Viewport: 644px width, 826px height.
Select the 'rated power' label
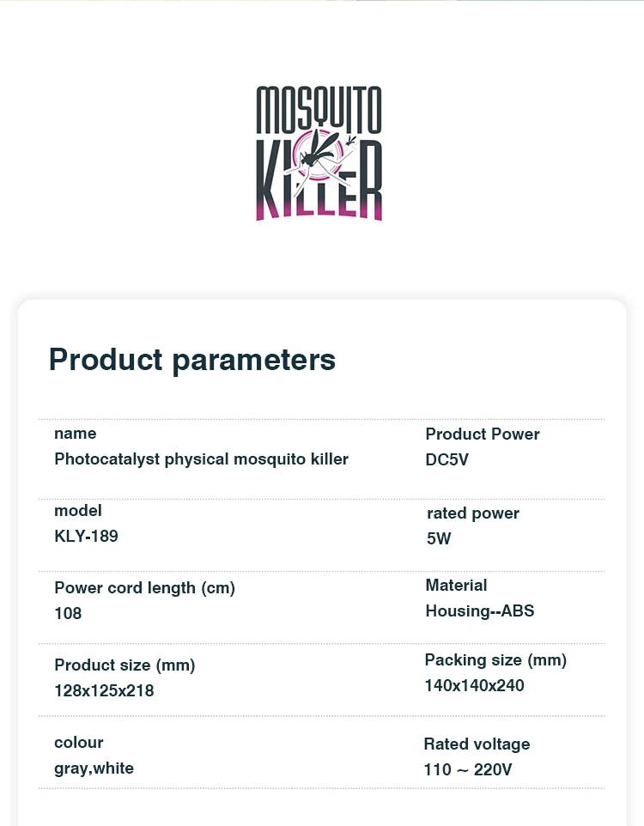473,513
